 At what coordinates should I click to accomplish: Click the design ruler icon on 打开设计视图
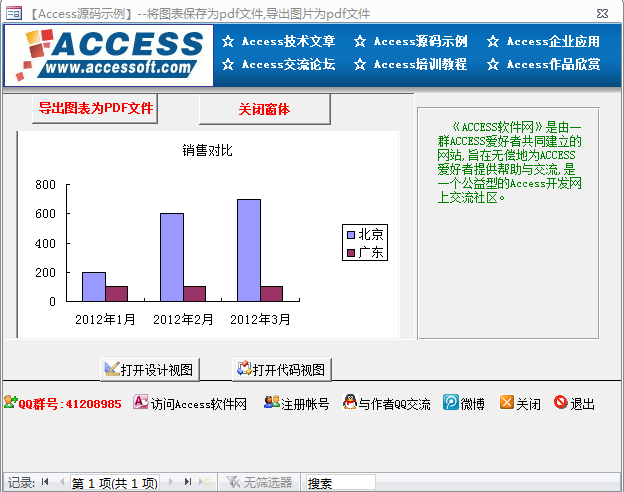112,369
